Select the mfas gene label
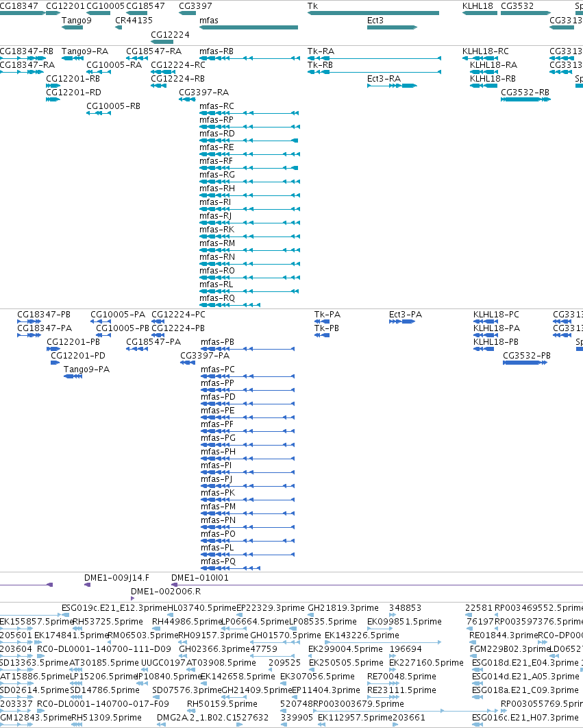Screen dimensions: 583x728 coord(208,21)
